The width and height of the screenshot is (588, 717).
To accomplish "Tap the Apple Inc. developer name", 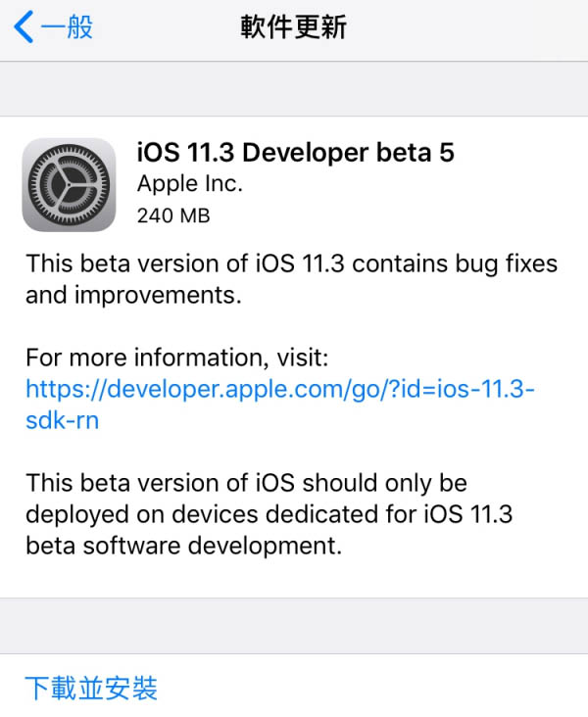I will pyautogui.click(x=190, y=183).
